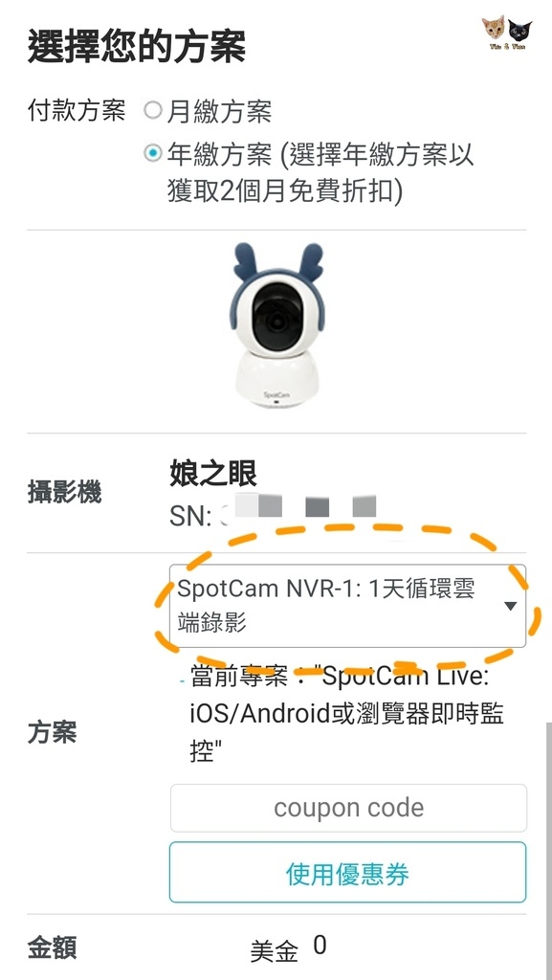Select the 月繳方案 monthly payment radio button
This screenshot has height=980, width=552.
[152, 111]
